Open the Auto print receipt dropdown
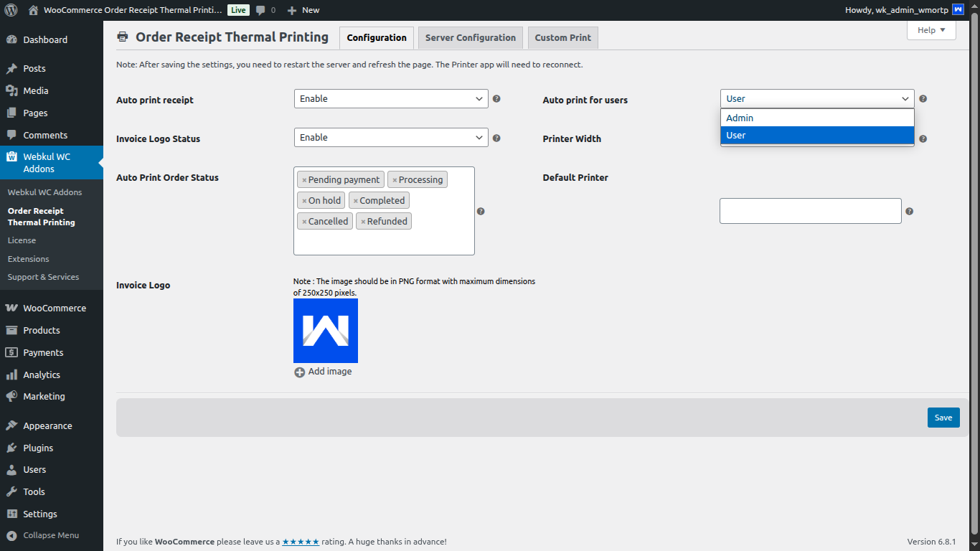 tap(391, 99)
